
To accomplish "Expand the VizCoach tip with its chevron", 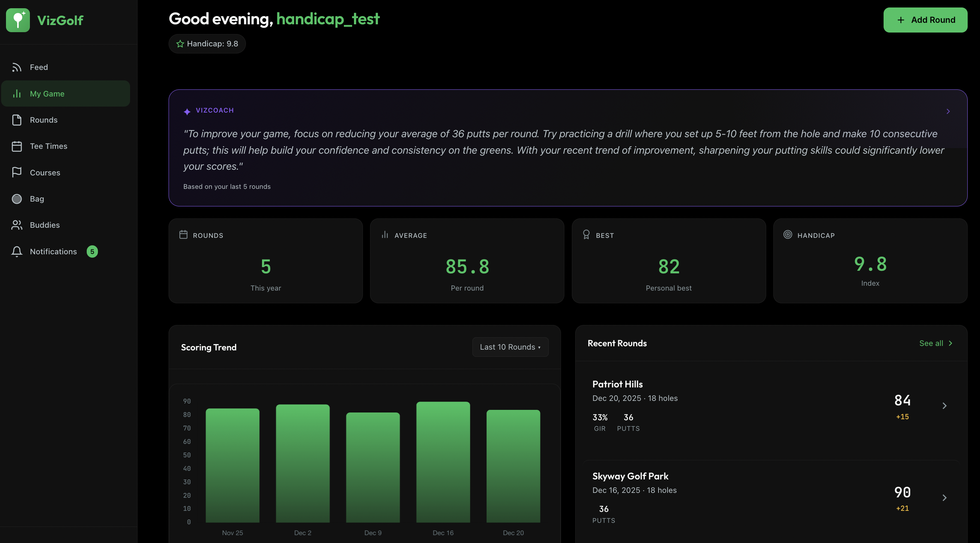I will [x=947, y=111].
